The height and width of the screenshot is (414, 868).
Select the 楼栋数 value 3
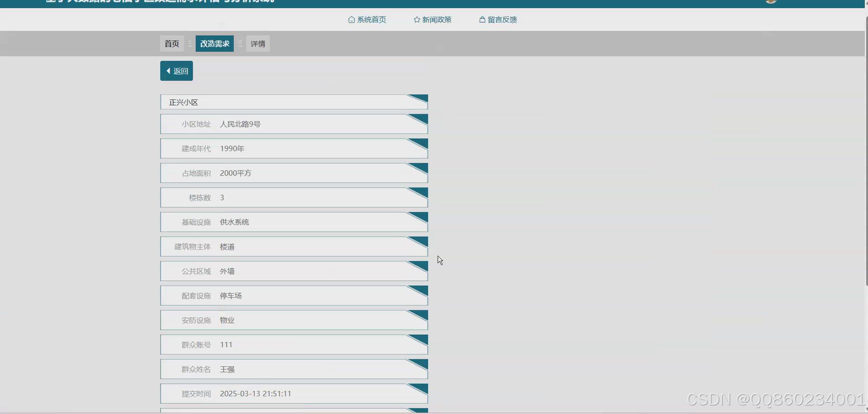(222, 197)
